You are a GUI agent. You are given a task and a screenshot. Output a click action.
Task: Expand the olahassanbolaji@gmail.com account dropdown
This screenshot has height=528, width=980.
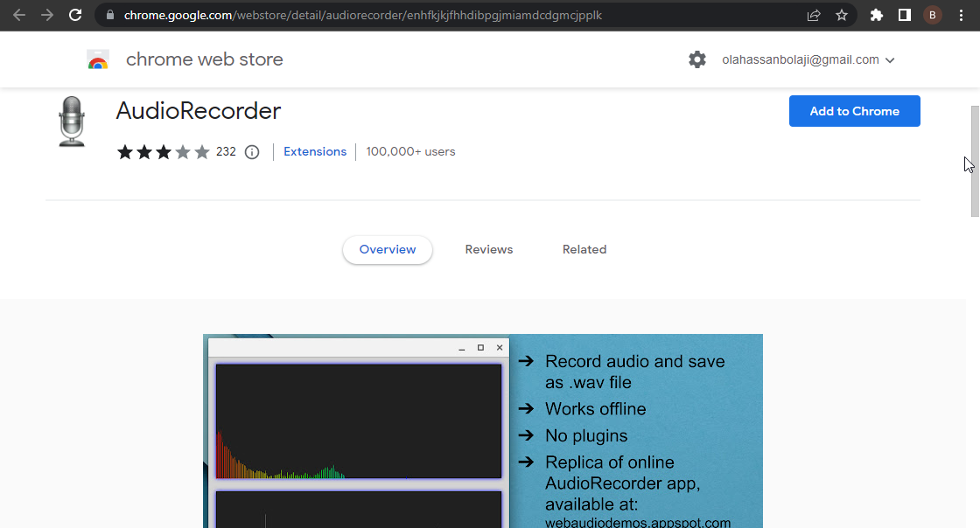808,59
